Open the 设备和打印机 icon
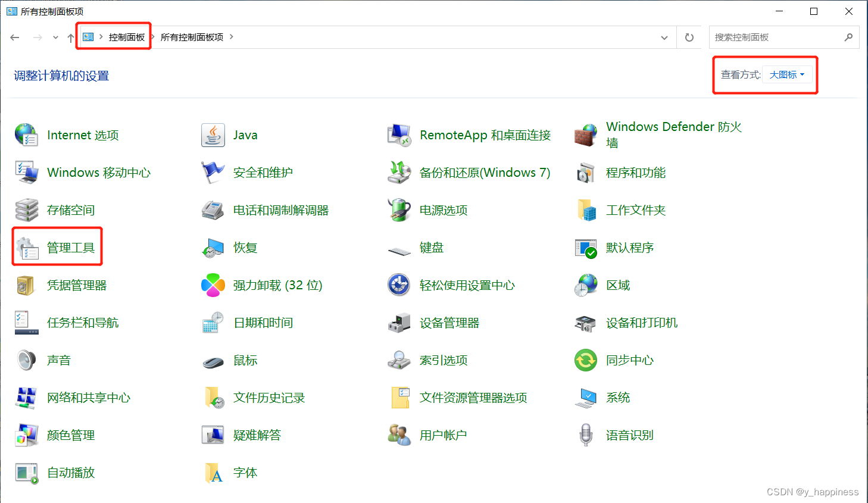This screenshot has width=868, height=503. [x=585, y=323]
